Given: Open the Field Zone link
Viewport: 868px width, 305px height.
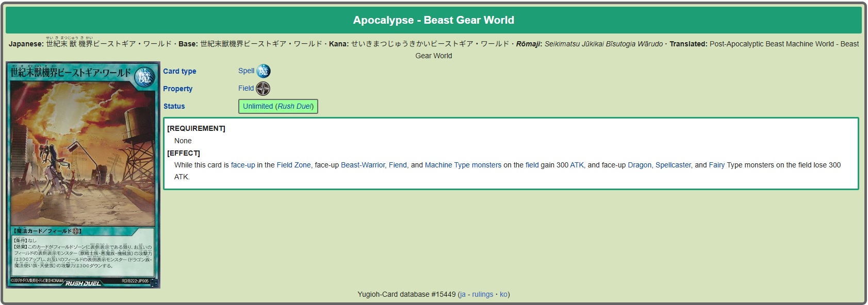Looking at the screenshot, I should [293, 165].
